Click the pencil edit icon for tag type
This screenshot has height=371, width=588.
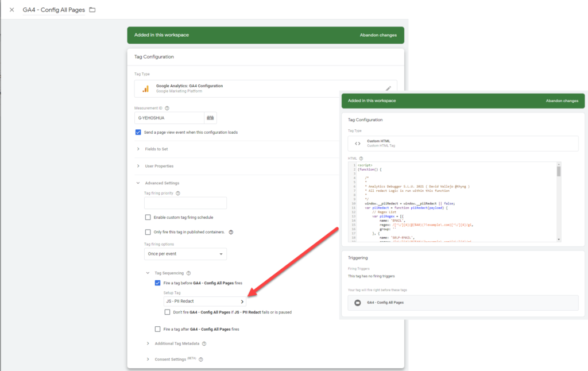point(389,88)
